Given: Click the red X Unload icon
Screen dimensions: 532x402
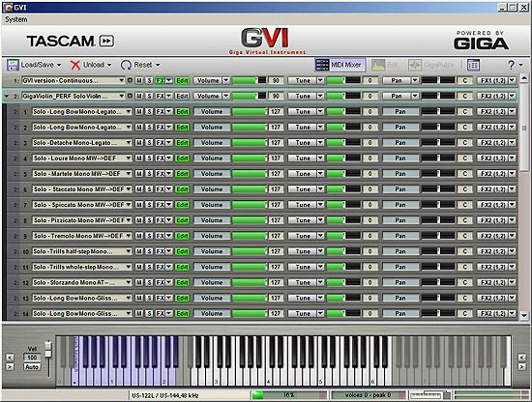Looking at the screenshot, I should point(75,65).
